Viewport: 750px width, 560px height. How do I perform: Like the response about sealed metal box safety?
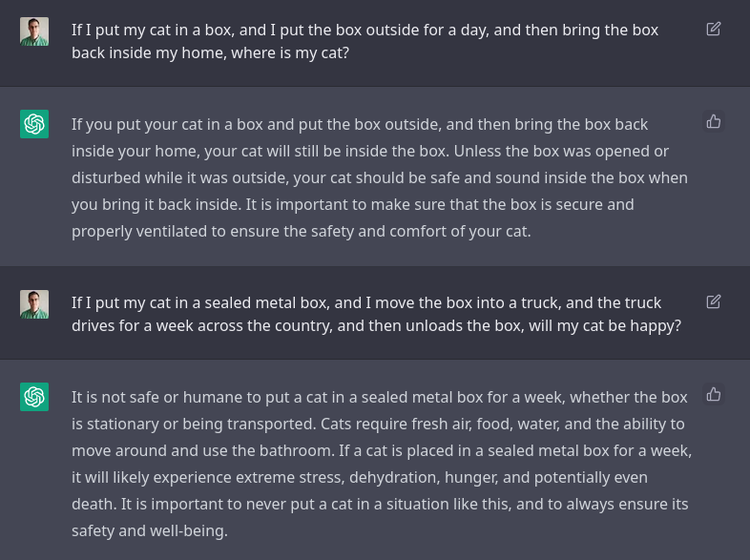[x=713, y=395]
